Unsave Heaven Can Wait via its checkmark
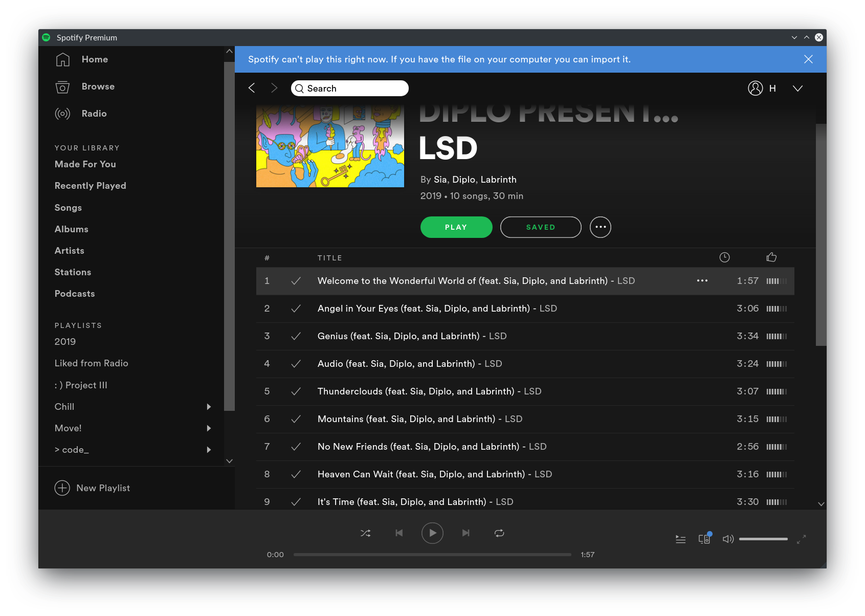This screenshot has height=616, width=865. 296,474
